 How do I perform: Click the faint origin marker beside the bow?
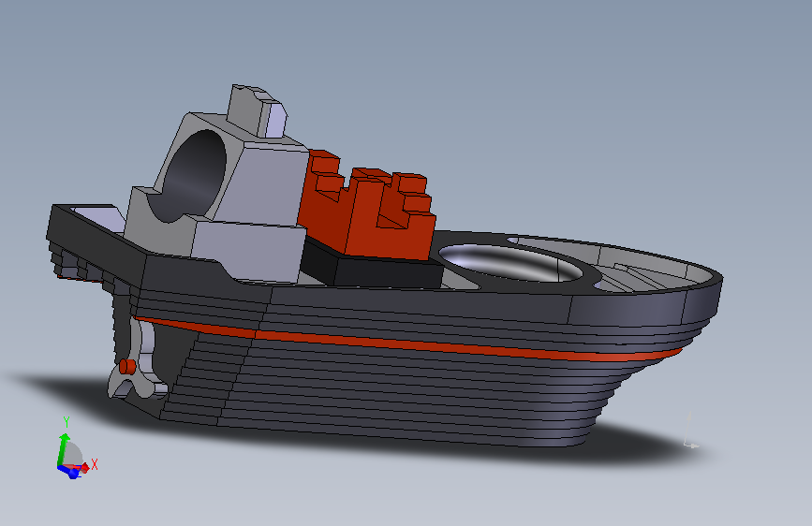pos(691,431)
